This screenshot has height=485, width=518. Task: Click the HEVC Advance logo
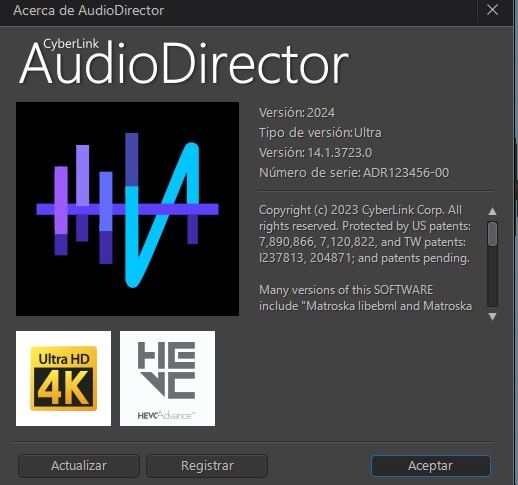167,378
